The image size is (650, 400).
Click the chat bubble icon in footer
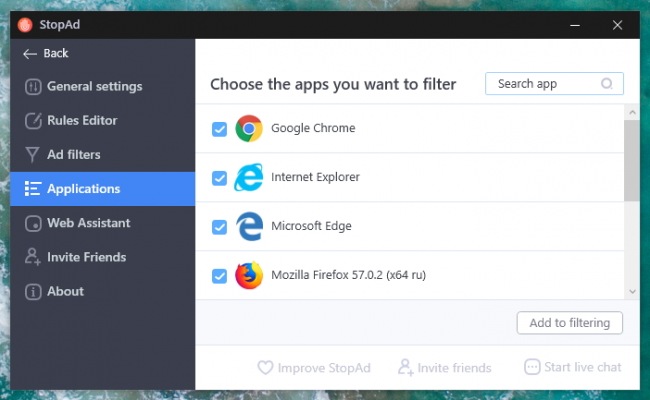coord(532,367)
